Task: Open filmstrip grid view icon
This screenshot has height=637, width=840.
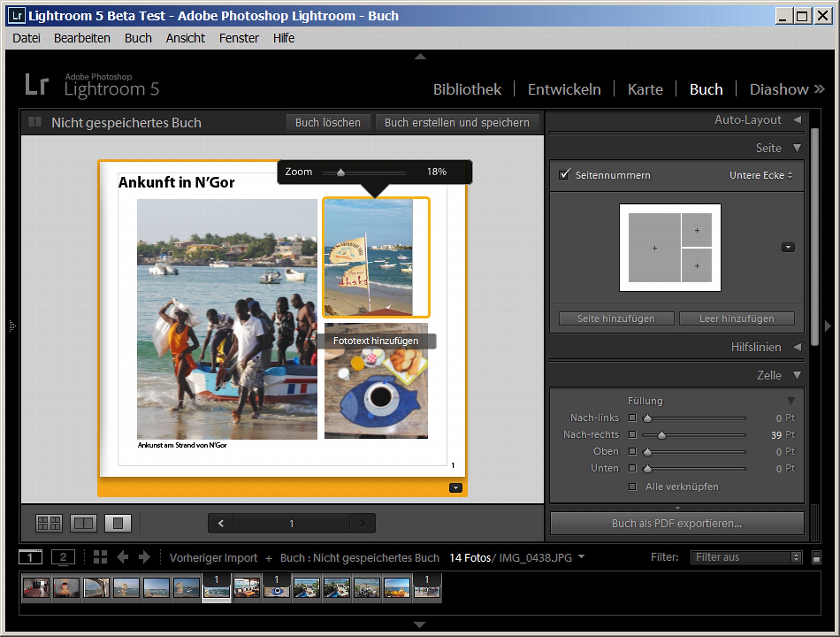Action: [100, 557]
